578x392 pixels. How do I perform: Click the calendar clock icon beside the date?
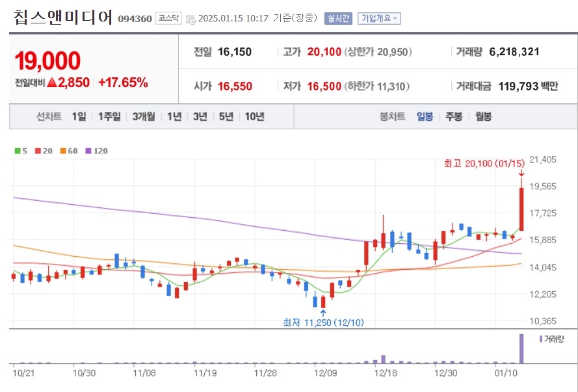click(x=190, y=19)
